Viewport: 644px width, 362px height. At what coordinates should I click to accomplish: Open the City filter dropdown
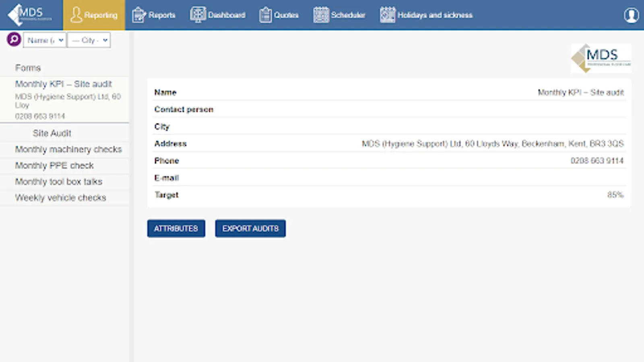tap(89, 40)
